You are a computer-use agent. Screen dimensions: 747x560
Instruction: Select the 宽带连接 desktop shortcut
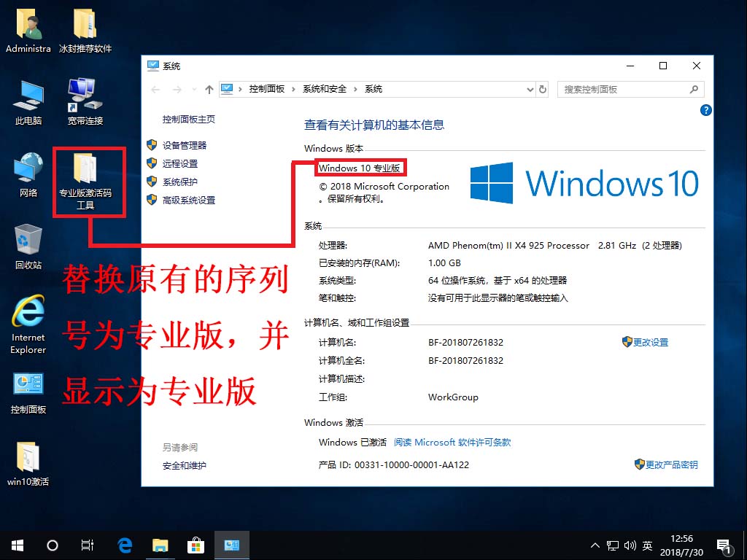[85, 102]
